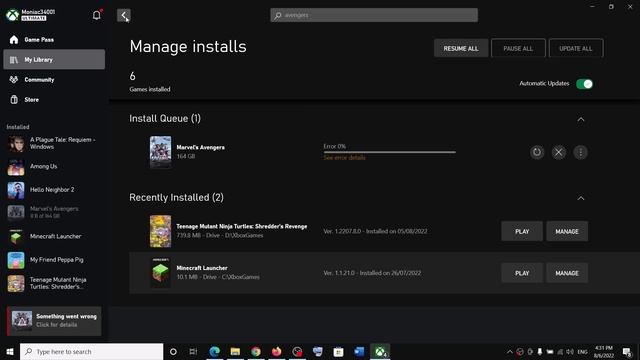The image size is (640, 360).
Task: Open the Community section
Action: pyautogui.click(x=54, y=80)
